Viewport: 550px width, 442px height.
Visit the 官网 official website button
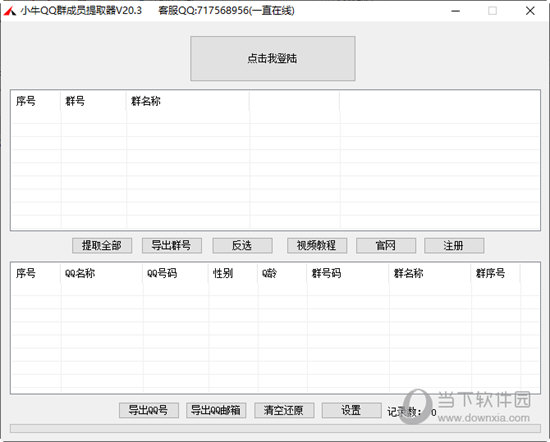(386, 245)
